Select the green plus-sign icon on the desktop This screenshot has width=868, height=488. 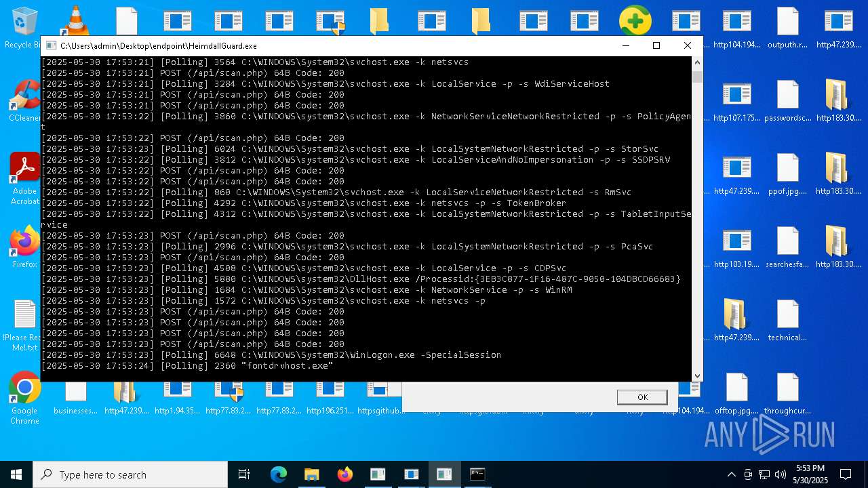tap(635, 22)
